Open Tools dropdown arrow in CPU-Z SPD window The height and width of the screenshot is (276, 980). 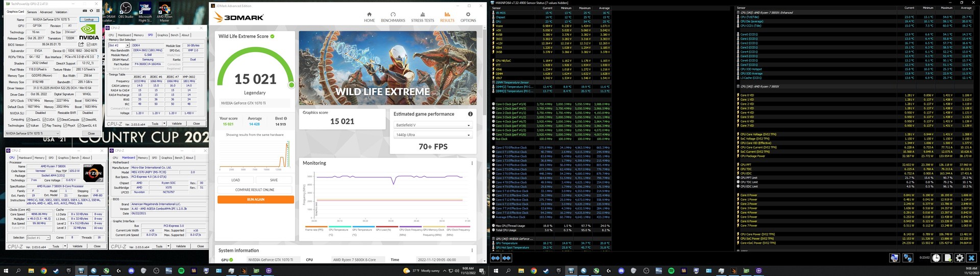pos(164,123)
